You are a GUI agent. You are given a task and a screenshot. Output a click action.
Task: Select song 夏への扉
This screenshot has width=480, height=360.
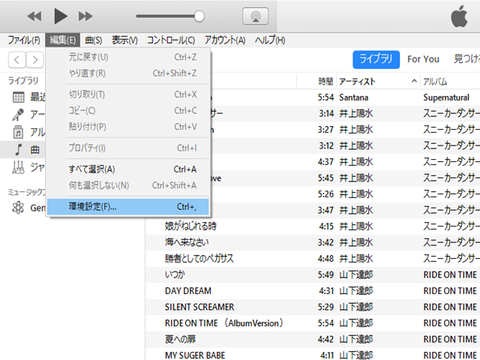[180, 339]
